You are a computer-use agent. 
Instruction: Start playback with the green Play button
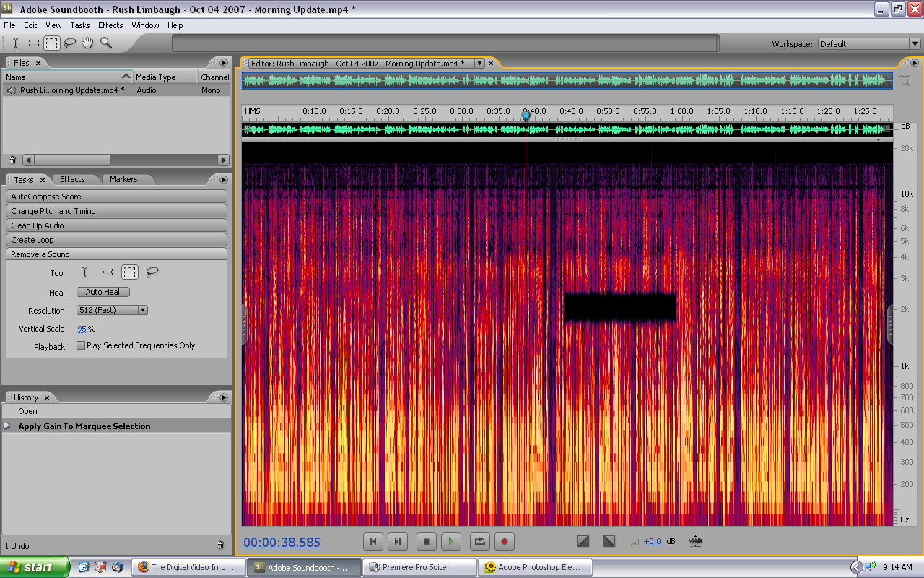(x=451, y=541)
